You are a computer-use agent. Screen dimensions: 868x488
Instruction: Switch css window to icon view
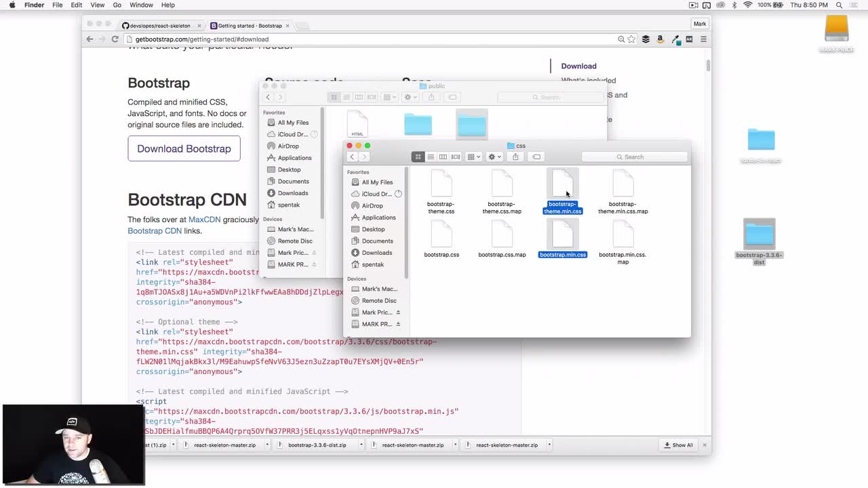pos(418,157)
